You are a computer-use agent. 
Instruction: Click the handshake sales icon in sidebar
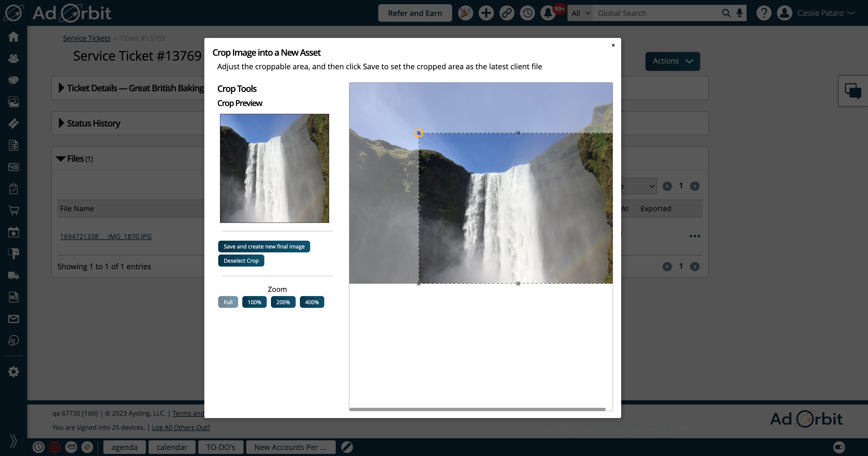point(14,80)
